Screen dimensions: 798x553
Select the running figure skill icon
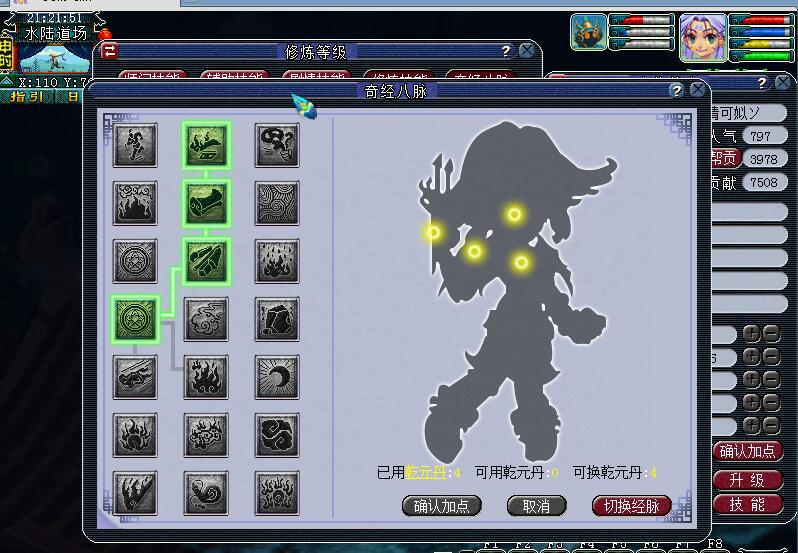pyautogui.click(x=135, y=145)
